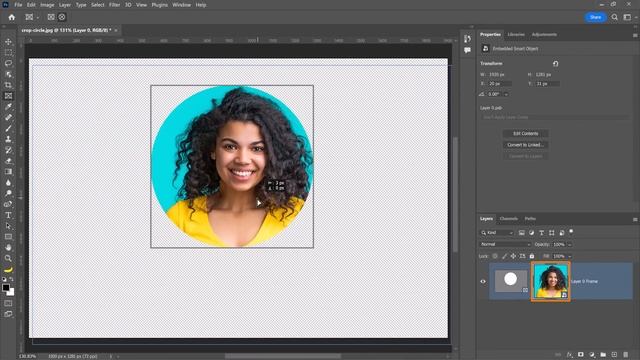Screen dimensions: 640x360
Task: Select the Eraser tool
Action: pyautogui.click(x=8, y=161)
